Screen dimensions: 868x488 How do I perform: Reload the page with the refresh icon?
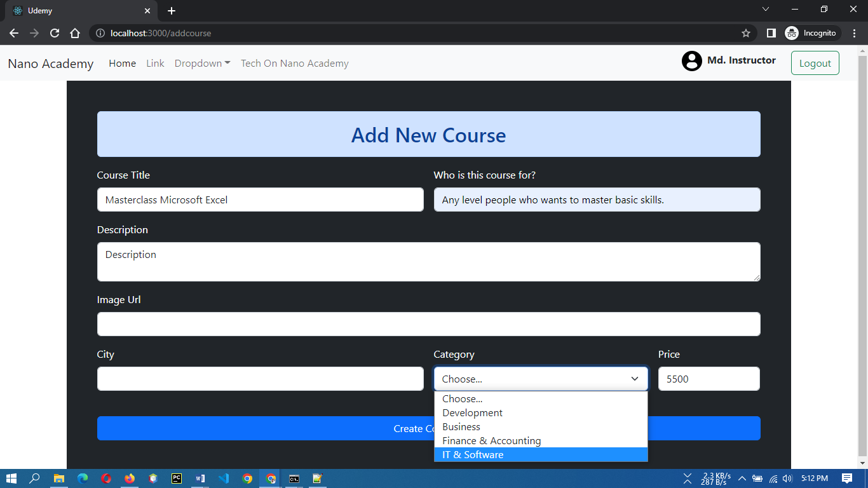pyautogui.click(x=54, y=32)
